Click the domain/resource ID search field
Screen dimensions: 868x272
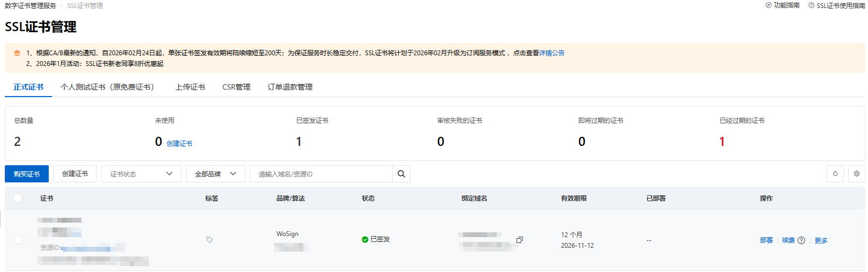[321, 174]
